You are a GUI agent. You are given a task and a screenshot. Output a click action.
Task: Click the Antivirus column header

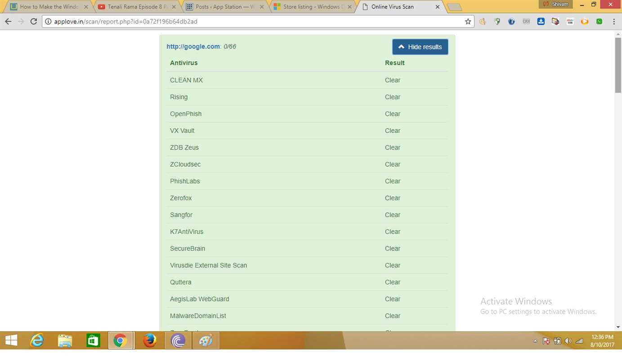click(x=183, y=63)
